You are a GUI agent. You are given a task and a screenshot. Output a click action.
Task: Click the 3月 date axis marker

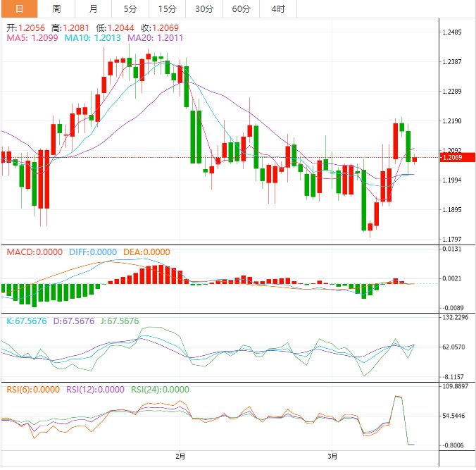tap(332, 456)
